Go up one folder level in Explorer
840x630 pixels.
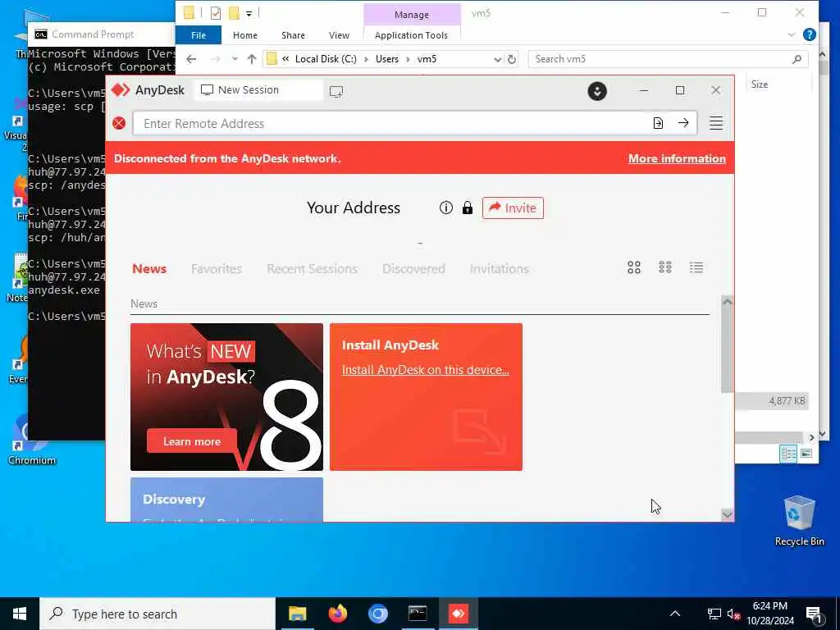click(x=251, y=59)
